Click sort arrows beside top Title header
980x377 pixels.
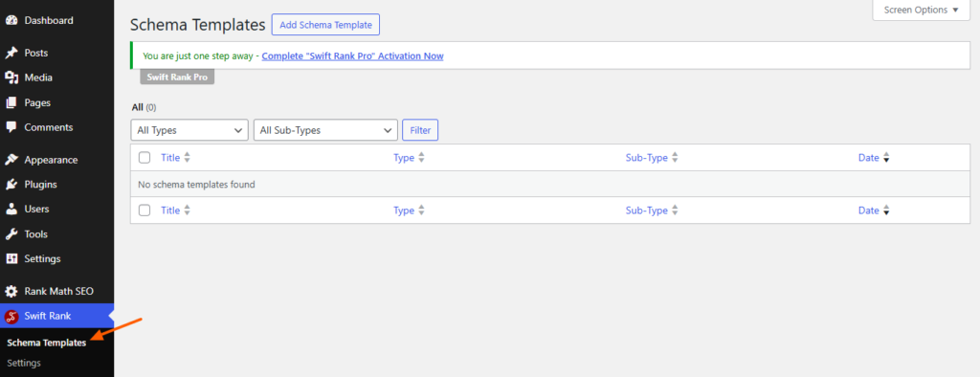click(x=187, y=158)
